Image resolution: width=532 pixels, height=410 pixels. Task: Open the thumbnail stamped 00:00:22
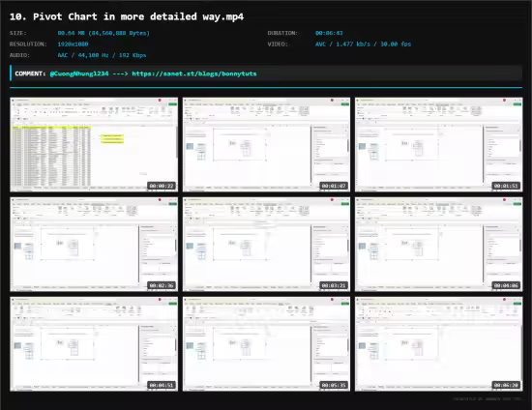94,144
